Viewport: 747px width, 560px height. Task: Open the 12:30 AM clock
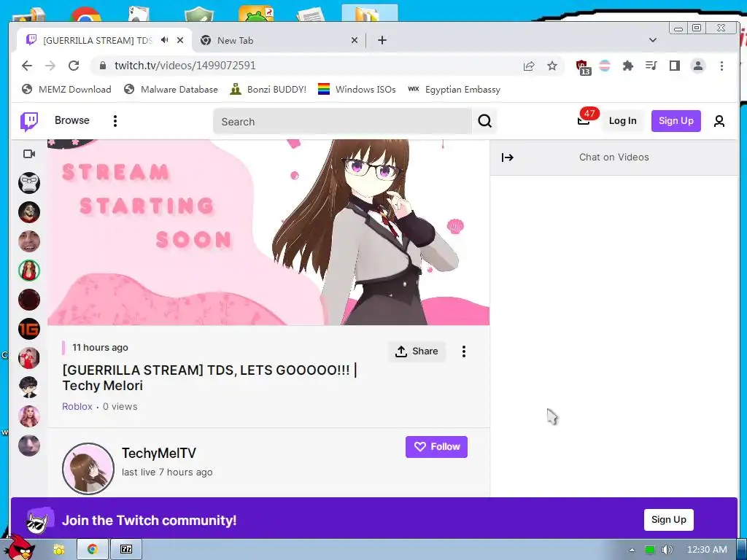[x=707, y=550]
